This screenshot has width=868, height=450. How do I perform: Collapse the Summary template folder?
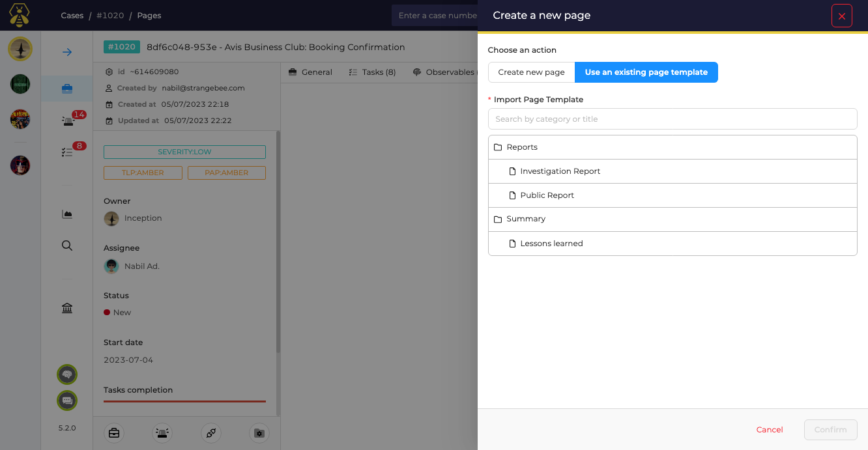[525, 219]
